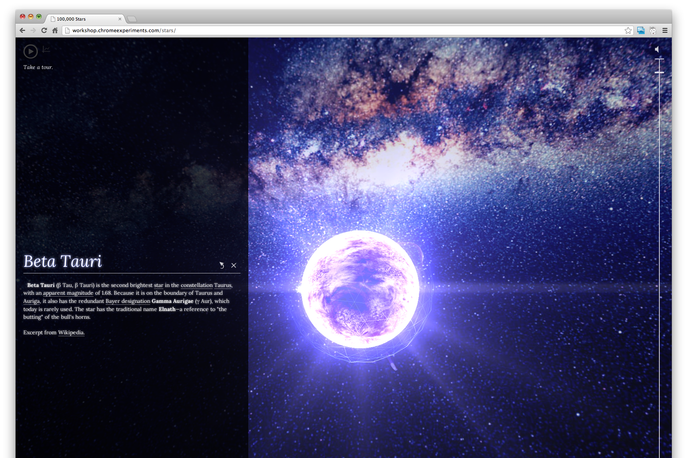Viewport: 687px width, 458px height.
Task: Mute sound with the speaker icon
Action: coord(657,49)
